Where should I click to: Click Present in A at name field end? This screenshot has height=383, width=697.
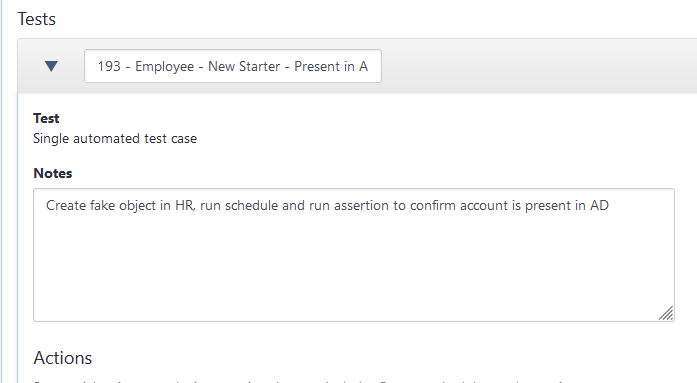click(x=331, y=66)
